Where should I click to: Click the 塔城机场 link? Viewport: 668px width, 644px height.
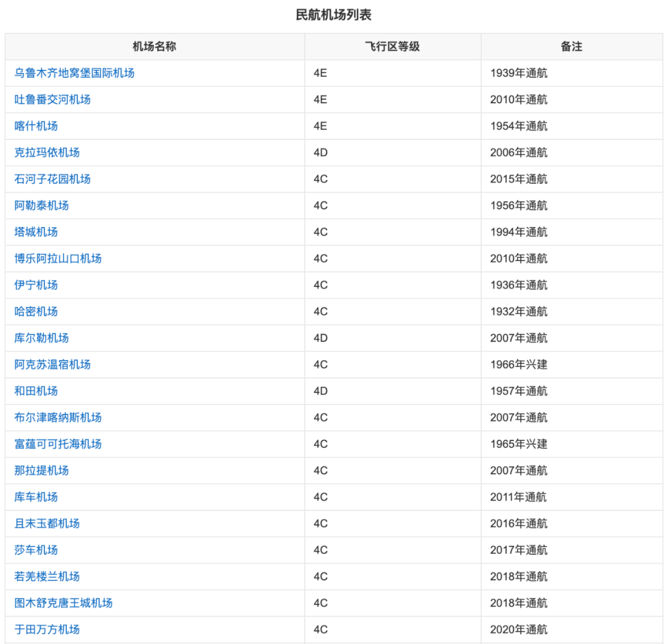pyautogui.click(x=36, y=232)
